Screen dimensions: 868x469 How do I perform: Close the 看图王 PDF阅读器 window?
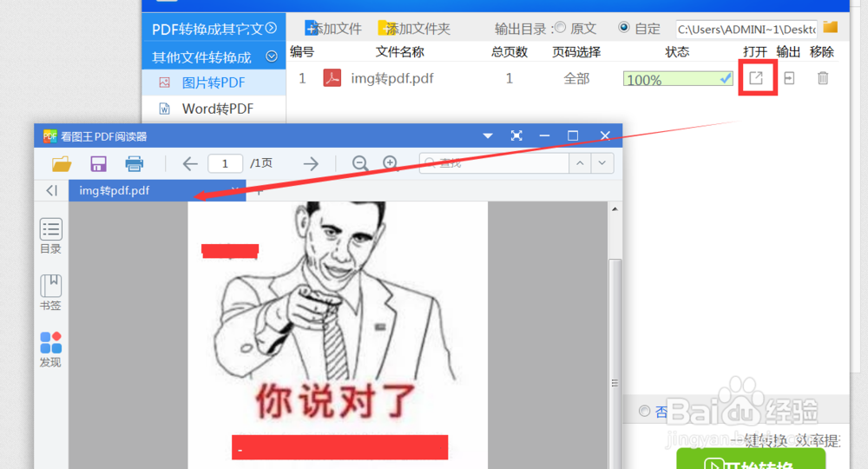coord(605,135)
